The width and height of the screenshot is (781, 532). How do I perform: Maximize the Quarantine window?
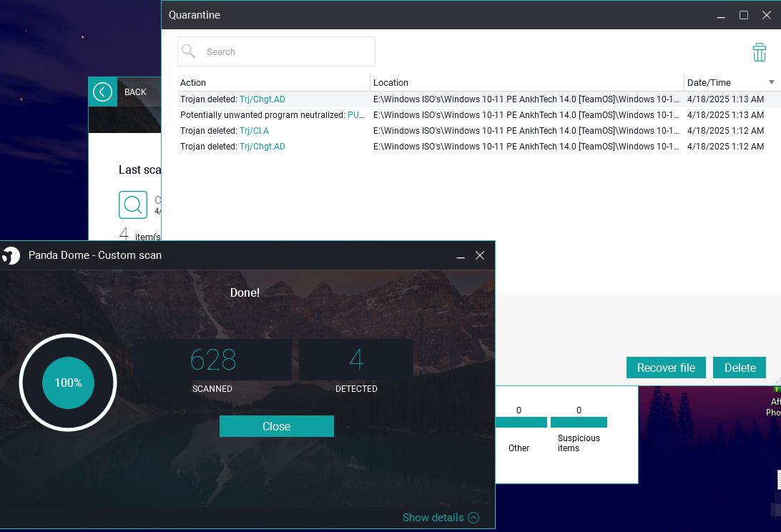coord(744,16)
